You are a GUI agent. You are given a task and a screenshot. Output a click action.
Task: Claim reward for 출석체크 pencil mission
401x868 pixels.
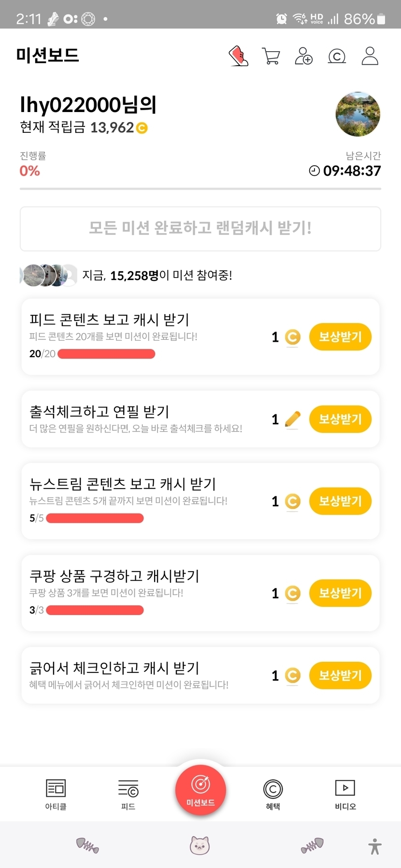pyautogui.click(x=340, y=419)
